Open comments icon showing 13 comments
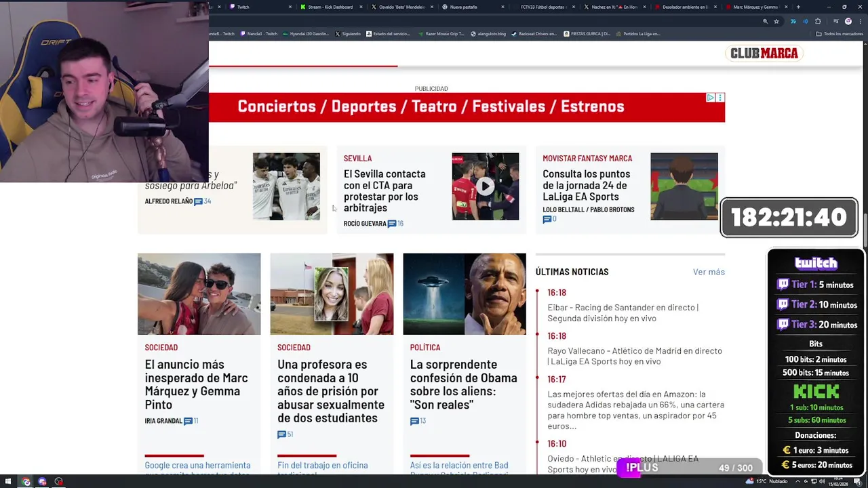This screenshot has width=868, height=488. (x=414, y=421)
